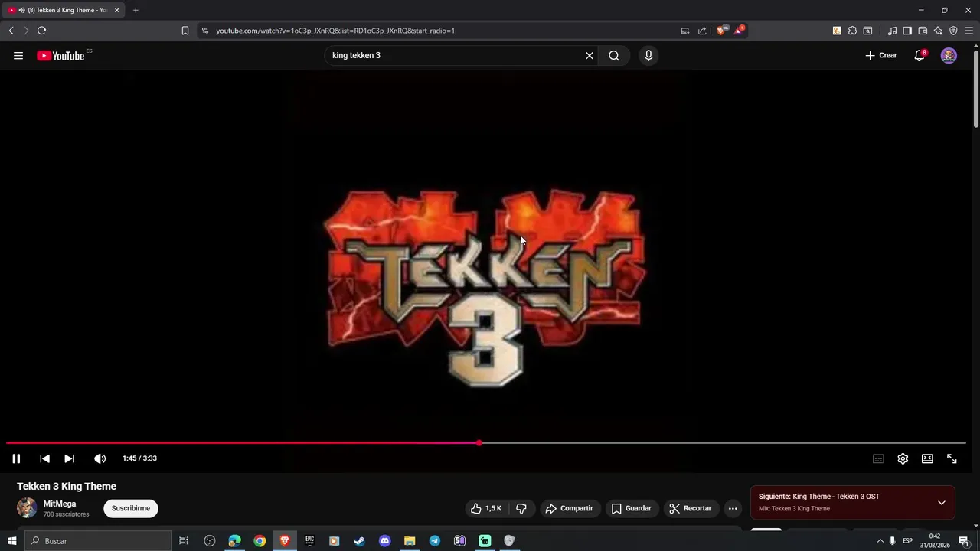Toggle the browser sidebar panel
The width and height of the screenshot is (980, 551).
(x=907, y=31)
